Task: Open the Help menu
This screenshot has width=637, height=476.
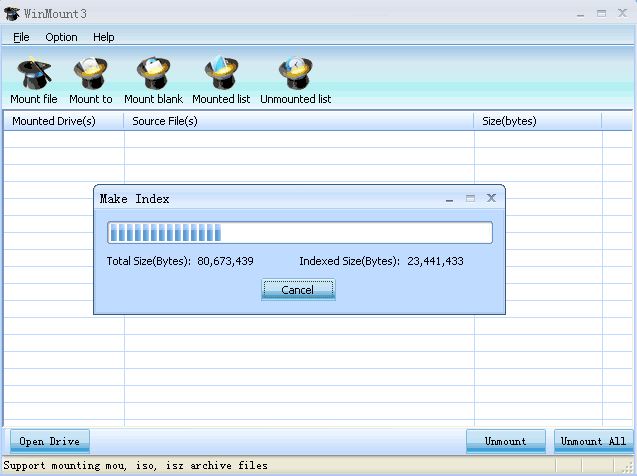Action: pyautogui.click(x=104, y=37)
